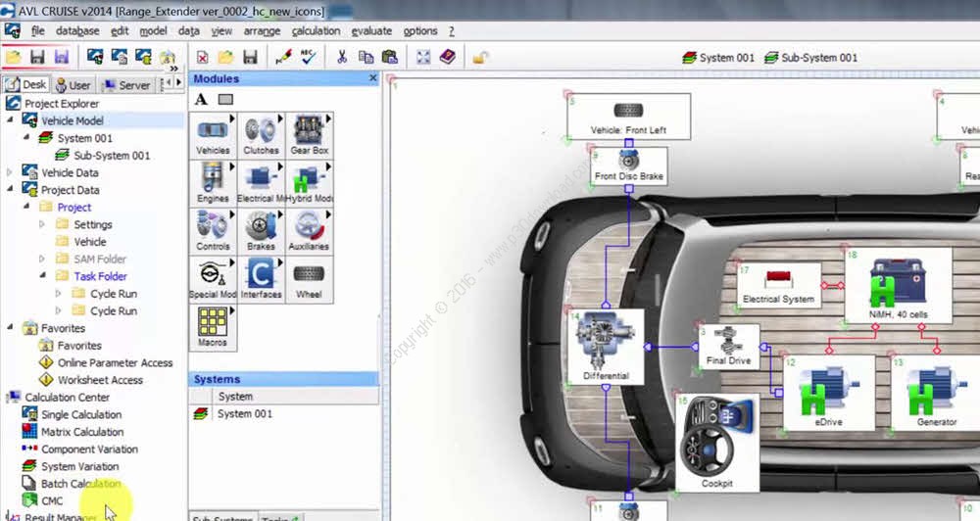Click the padlock unlock icon
This screenshot has height=521, width=980.
click(x=479, y=58)
